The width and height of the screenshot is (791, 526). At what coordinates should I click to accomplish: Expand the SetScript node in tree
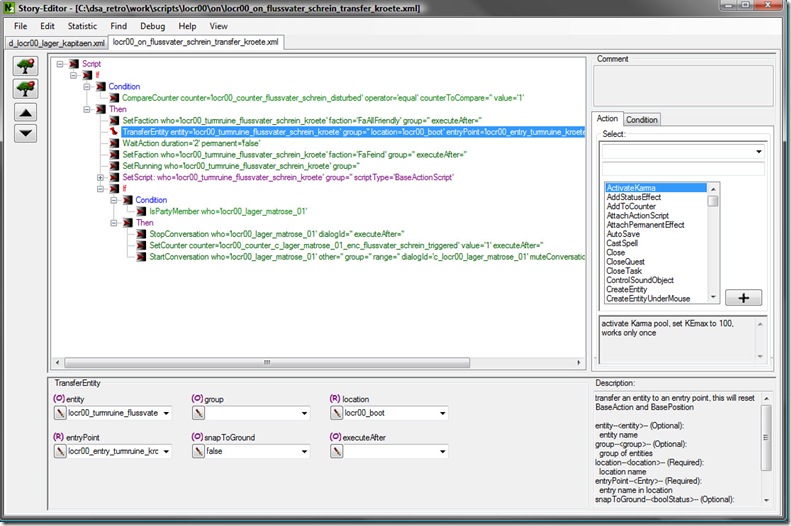(100, 177)
